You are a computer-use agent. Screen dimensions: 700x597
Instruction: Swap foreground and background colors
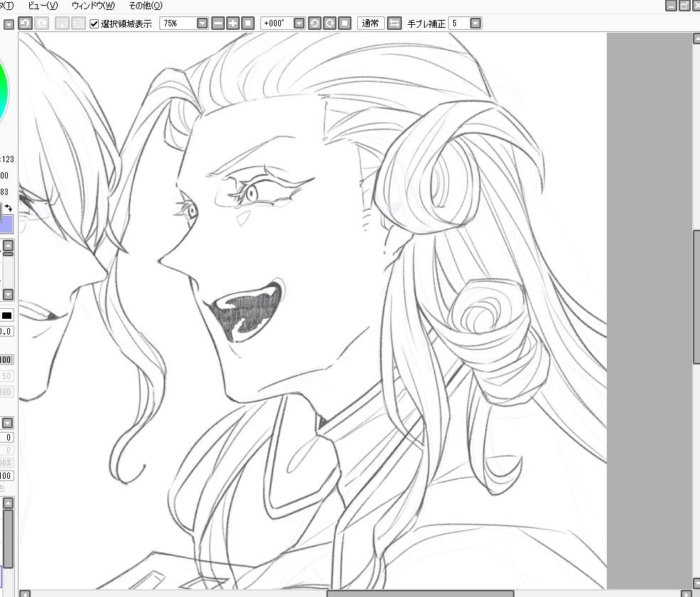pos(9,208)
